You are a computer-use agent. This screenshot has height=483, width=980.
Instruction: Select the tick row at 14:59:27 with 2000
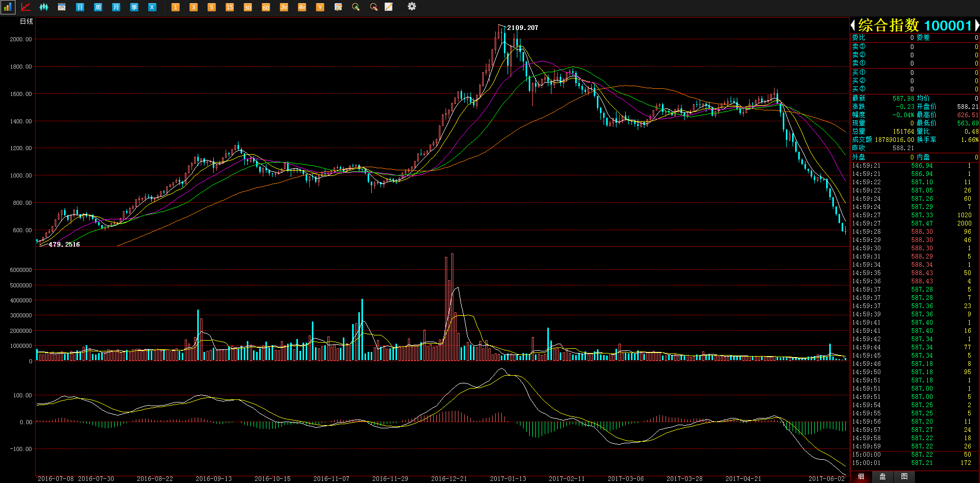[915, 223]
